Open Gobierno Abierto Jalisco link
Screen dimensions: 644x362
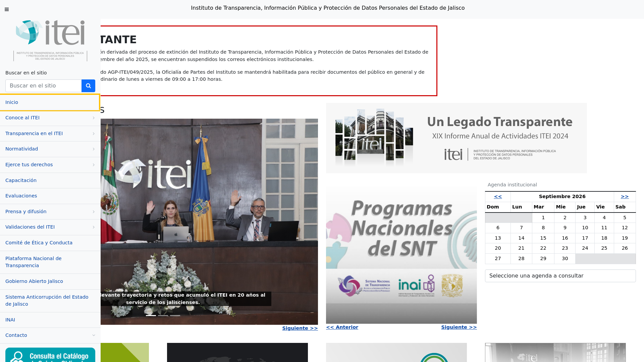50,281
